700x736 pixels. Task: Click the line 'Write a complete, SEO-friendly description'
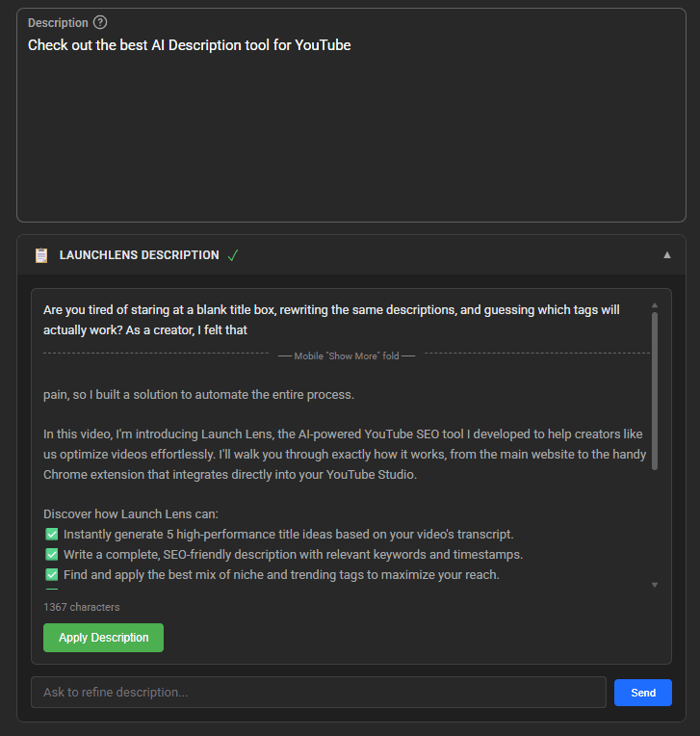(294, 554)
